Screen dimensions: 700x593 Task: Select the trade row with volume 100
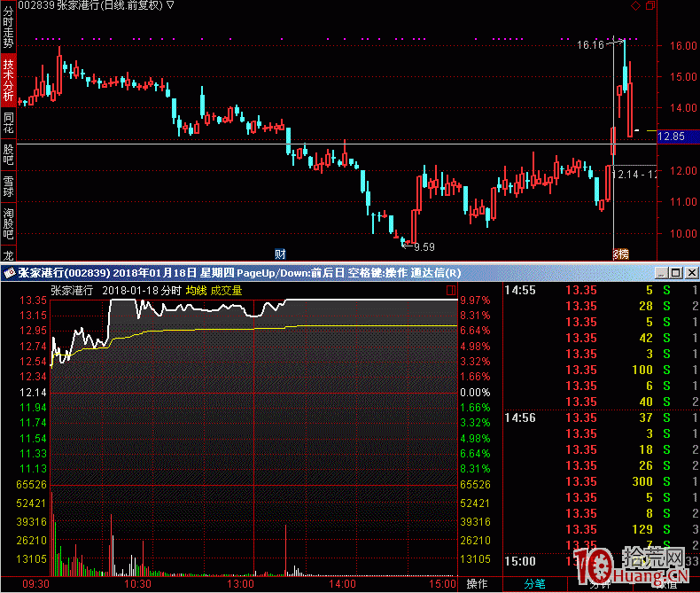click(x=601, y=370)
